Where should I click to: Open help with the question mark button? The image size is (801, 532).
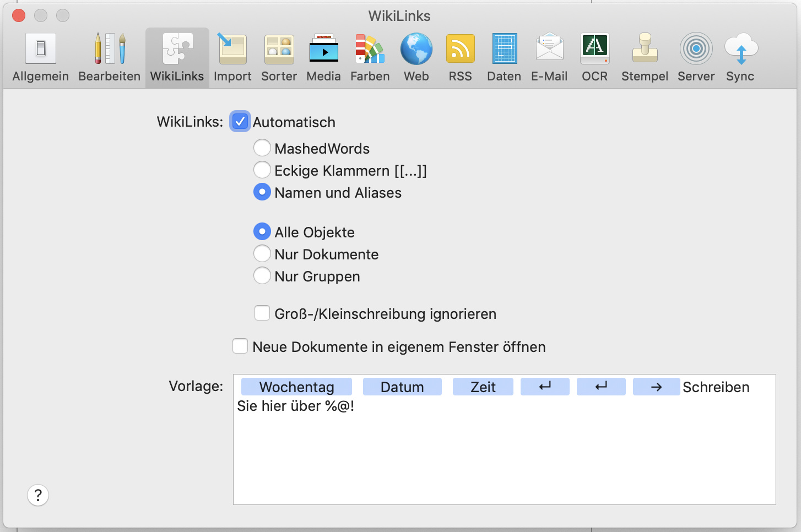click(38, 495)
